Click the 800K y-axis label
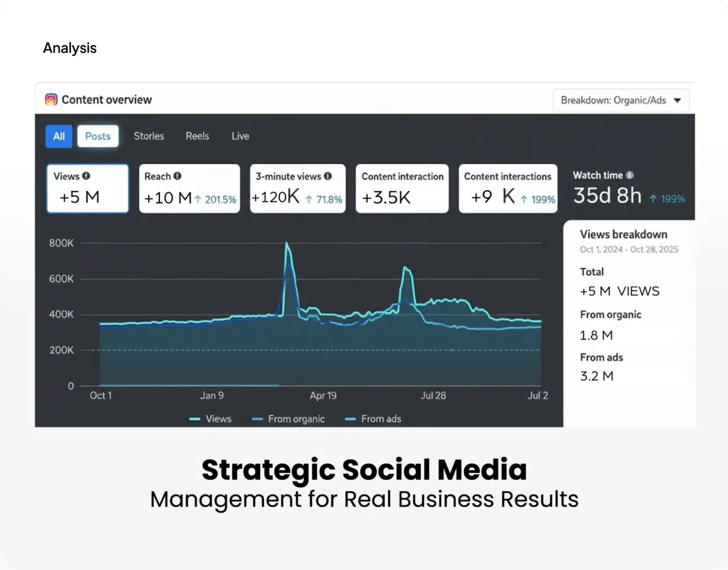 (61, 243)
